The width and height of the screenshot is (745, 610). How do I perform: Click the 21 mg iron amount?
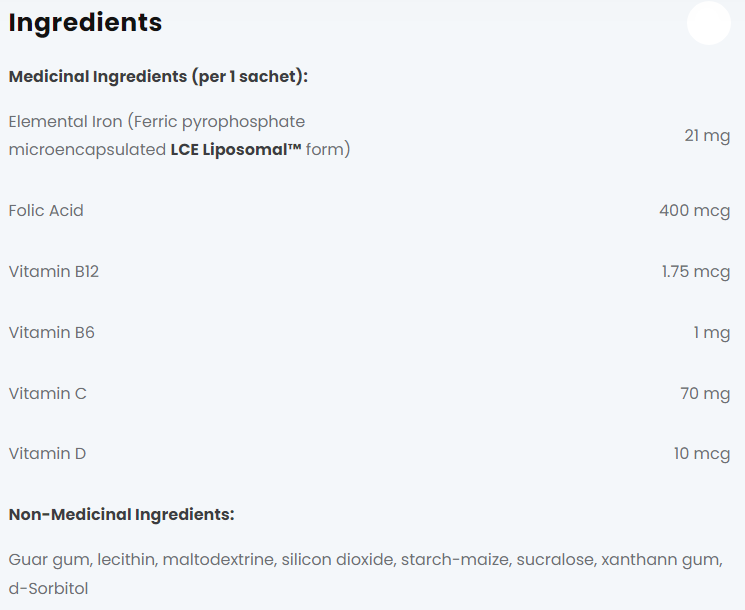coord(707,136)
